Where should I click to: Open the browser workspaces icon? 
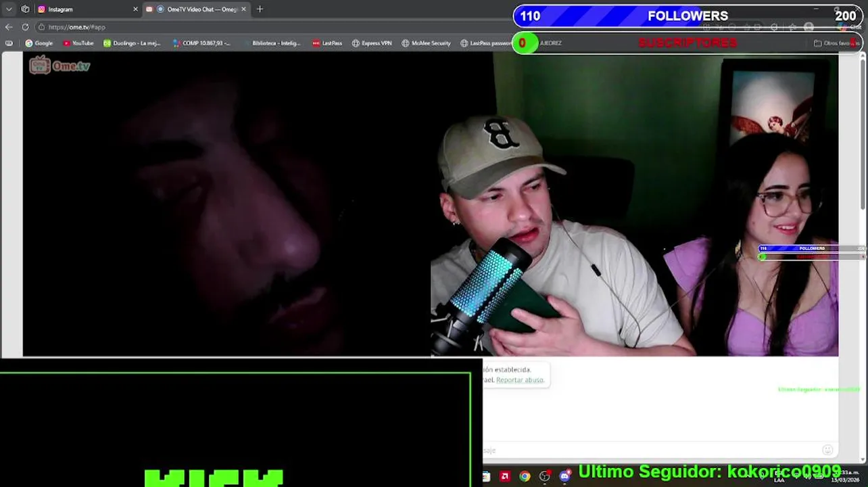[x=25, y=9]
